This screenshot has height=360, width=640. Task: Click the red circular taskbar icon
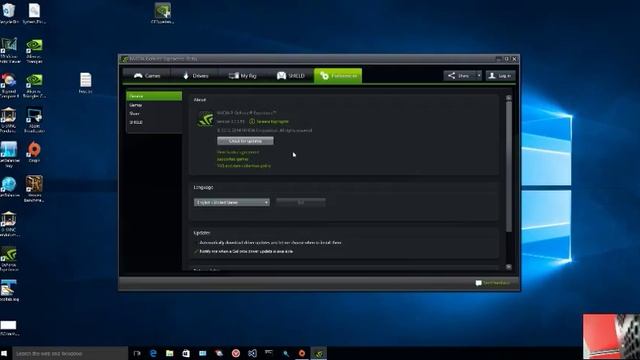(x=236, y=353)
